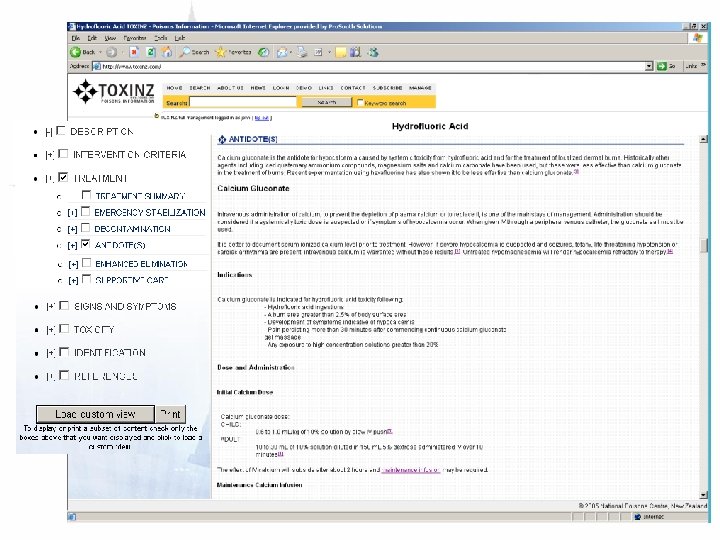Open the Edit menu

[x=92, y=39]
